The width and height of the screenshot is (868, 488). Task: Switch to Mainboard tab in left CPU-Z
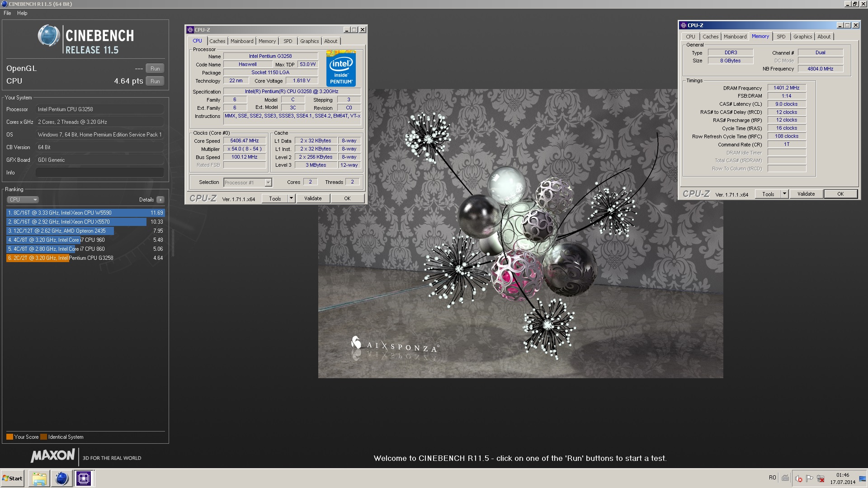point(242,41)
